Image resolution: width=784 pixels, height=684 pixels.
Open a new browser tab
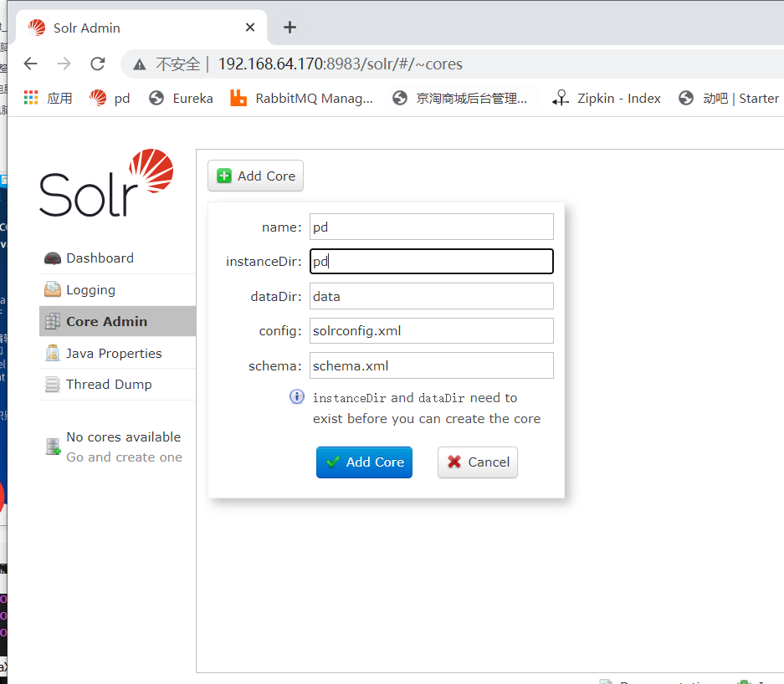pos(290,28)
